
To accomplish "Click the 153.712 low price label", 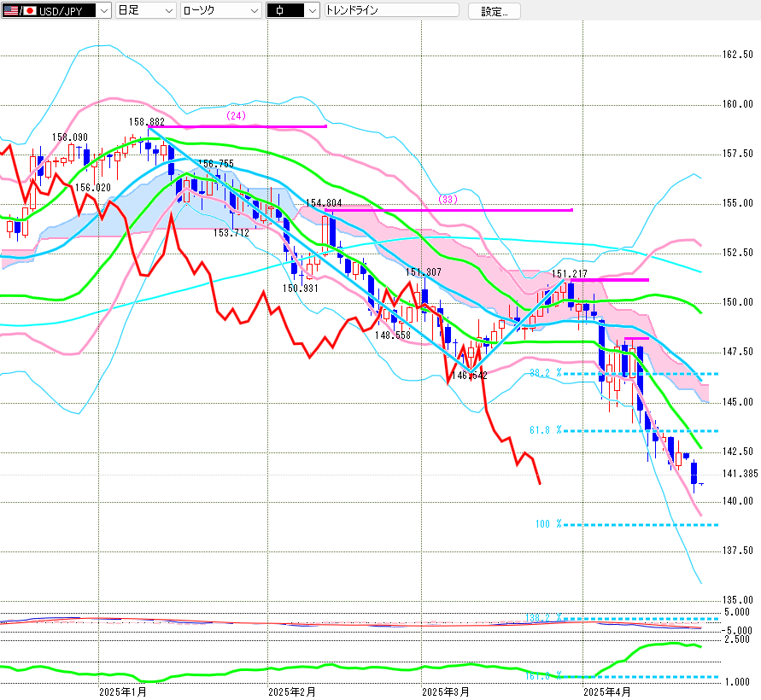I will click(x=231, y=233).
